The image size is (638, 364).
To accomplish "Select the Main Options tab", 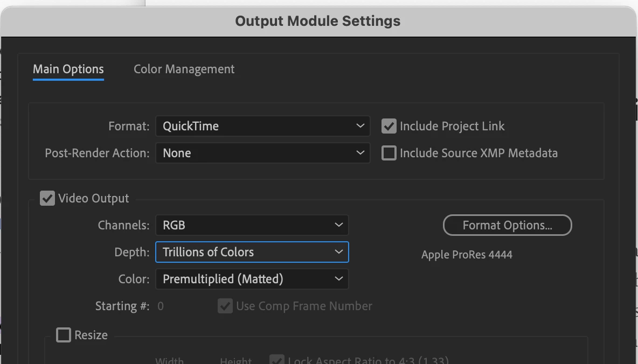I will [x=68, y=69].
